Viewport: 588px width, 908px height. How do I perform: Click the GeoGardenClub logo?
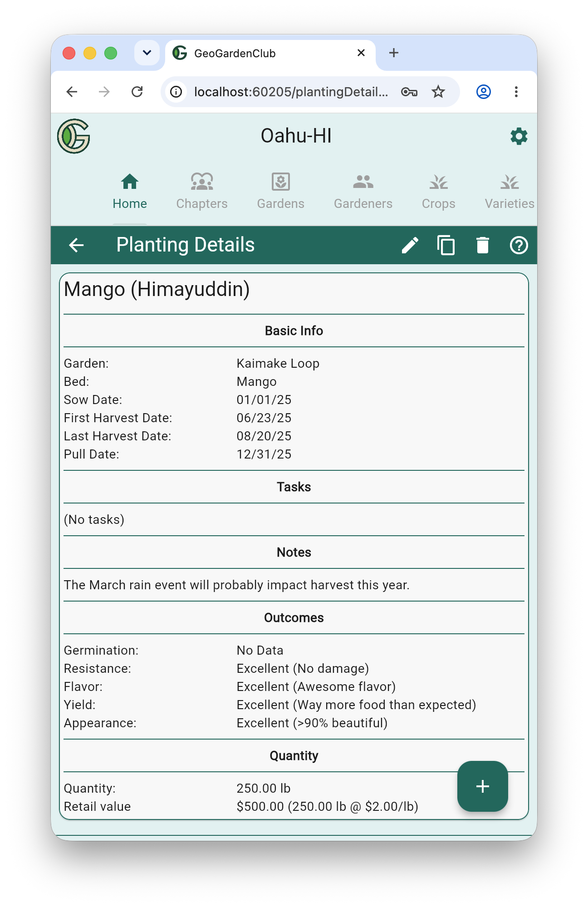(x=73, y=136)
